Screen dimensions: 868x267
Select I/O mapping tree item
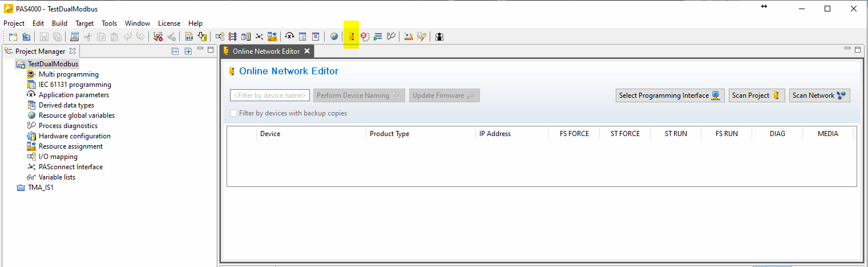tap(58, 157)
